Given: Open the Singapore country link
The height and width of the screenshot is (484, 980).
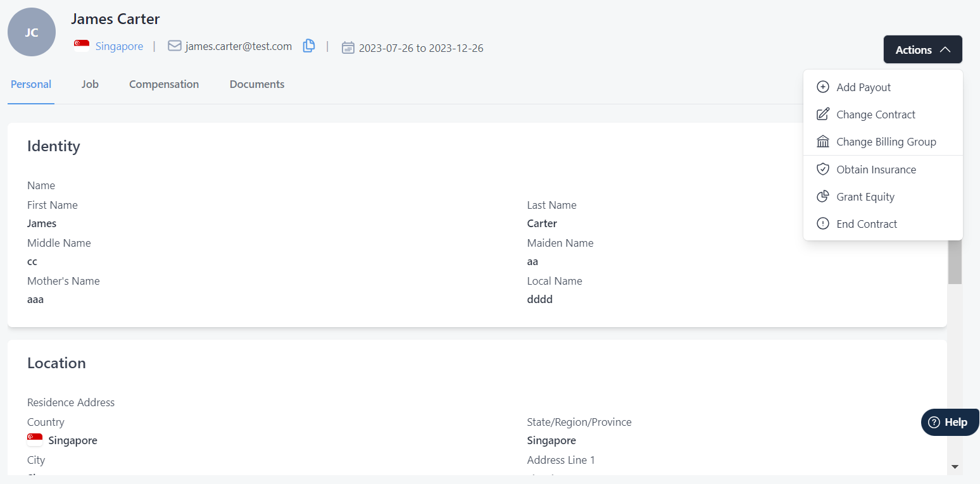Looking at the screenshot, I should 119,46.
